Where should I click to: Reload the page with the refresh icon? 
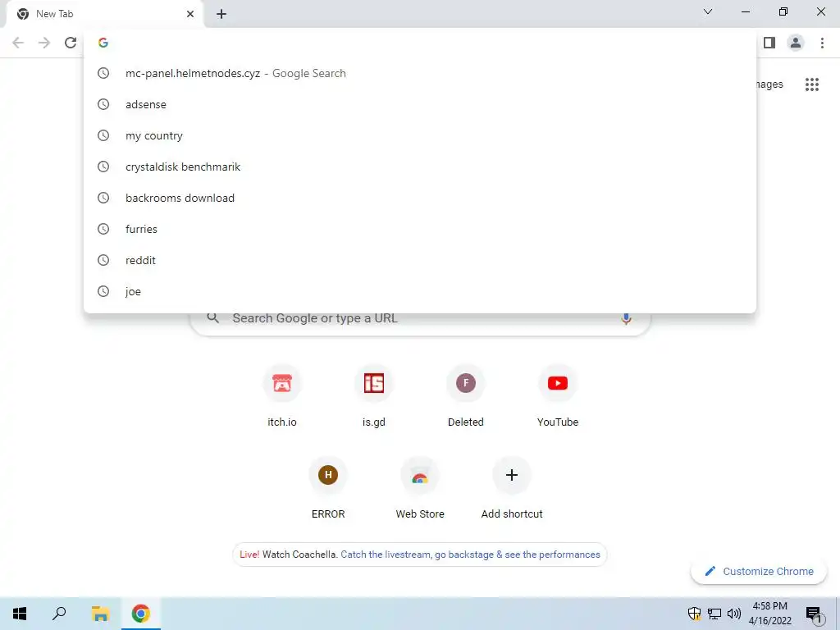pos(71,43)
